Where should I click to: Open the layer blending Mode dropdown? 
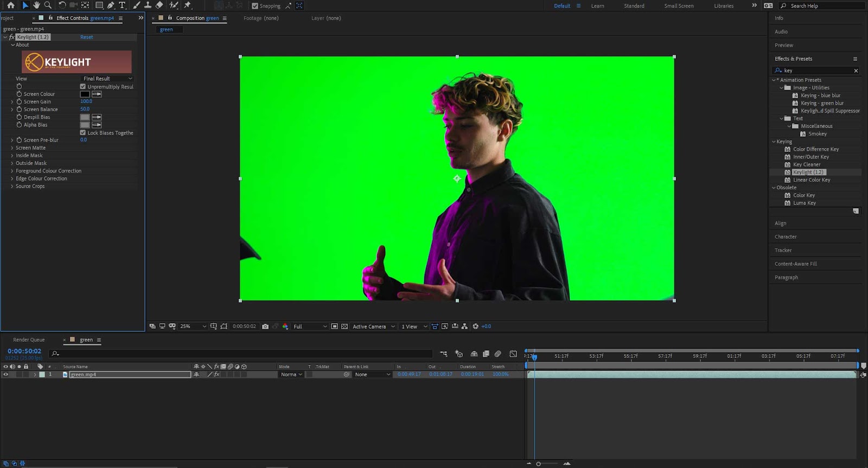[x=291, y=375]
